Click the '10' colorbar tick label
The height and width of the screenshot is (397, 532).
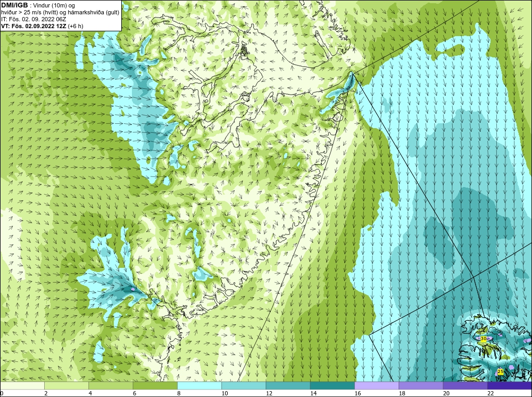(225, 393)
